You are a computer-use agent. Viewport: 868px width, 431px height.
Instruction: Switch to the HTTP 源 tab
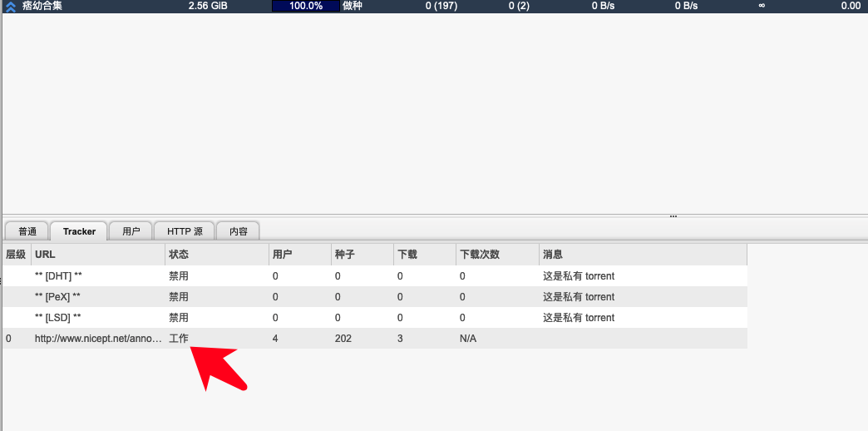[185, 231]
